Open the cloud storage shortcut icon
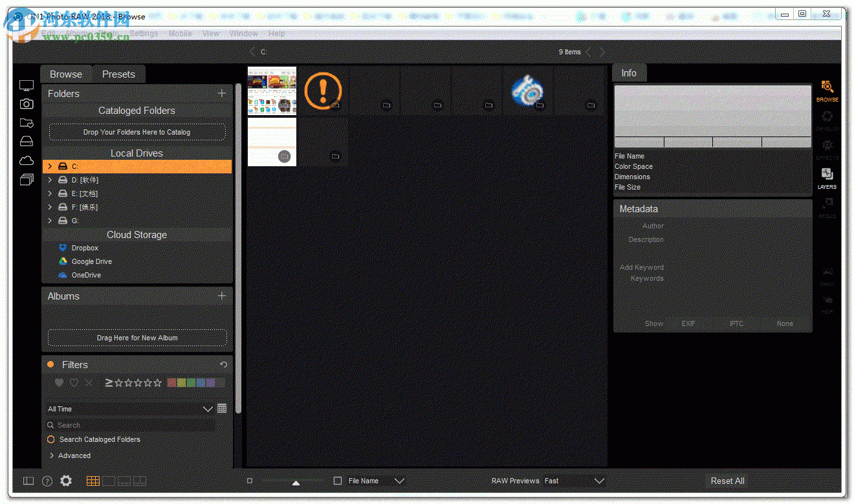854x504 pixels. tap(27, 160)
